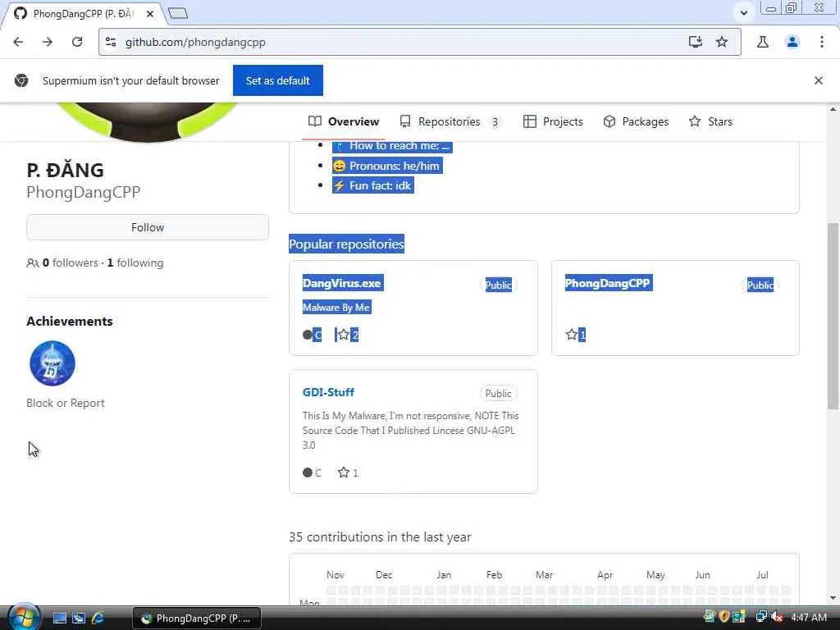Click the Public label on DangVirus.exe card
This screenshot has width=840, height=630.
498,285
